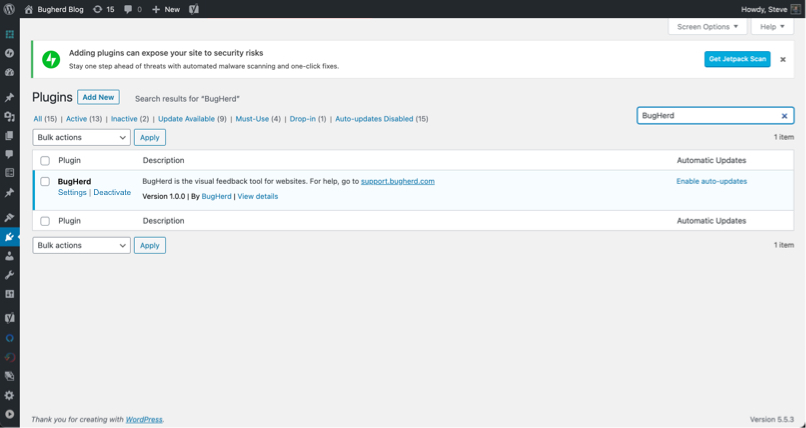The height and width of the screenshot is (428, 806).
Task: Expand the Screen Options panel
Action: click(707, 27)
